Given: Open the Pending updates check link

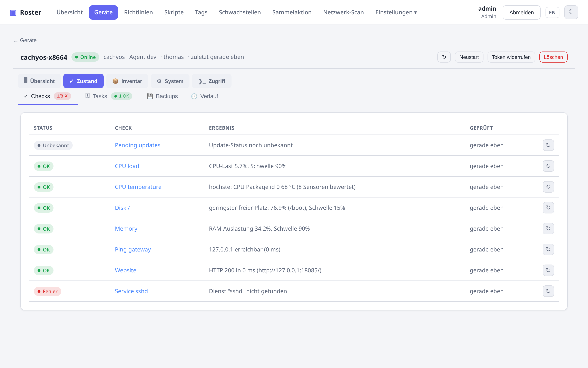Looking at the screenshot, I should [x=138, y=145].
